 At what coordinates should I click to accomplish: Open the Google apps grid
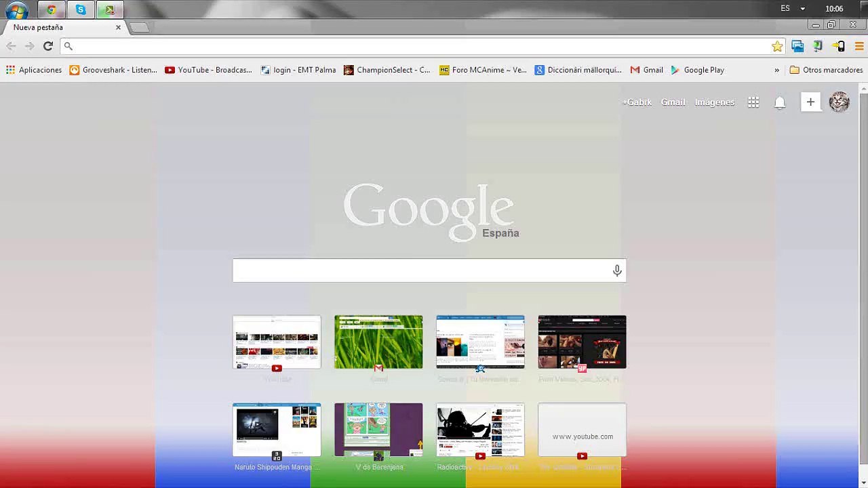(x=753, y=102)
